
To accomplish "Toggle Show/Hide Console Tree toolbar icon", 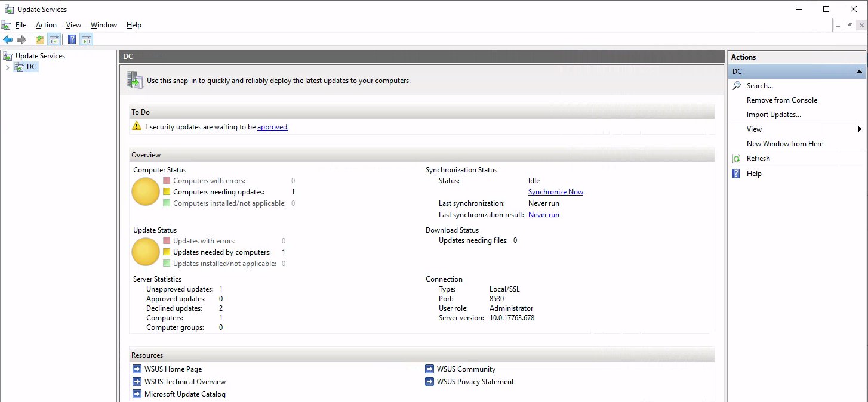I will [54, 40].
